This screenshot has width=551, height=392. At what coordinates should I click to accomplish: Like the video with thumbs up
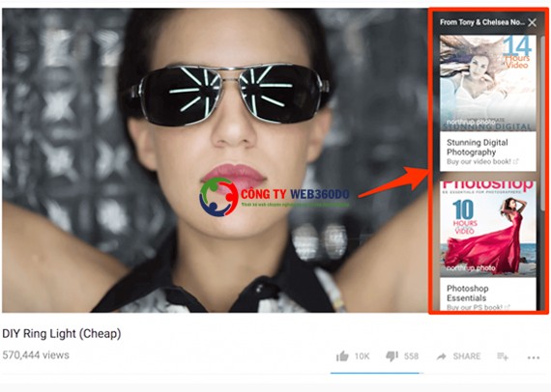342,356
